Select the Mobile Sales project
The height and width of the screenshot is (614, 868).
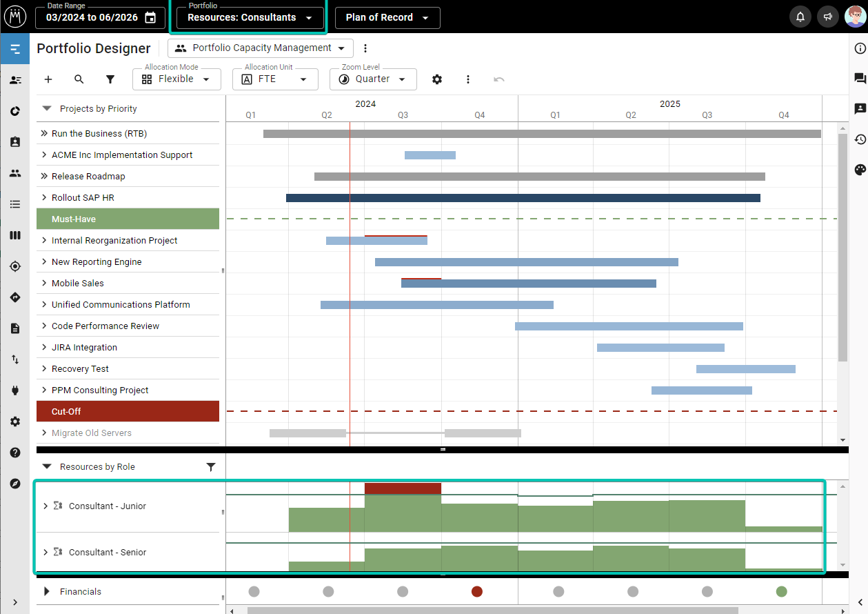[x=128, y=283]
